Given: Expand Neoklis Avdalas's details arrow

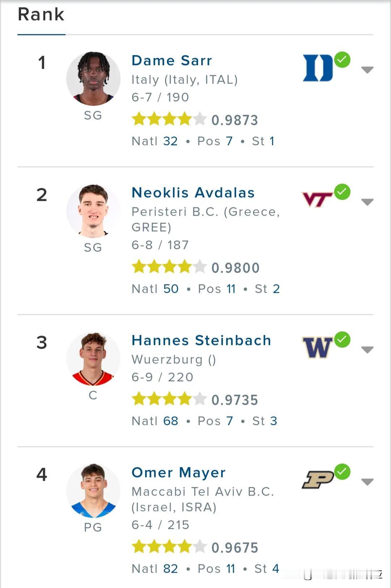Looking at the screenshot, I should click(367, 202).
